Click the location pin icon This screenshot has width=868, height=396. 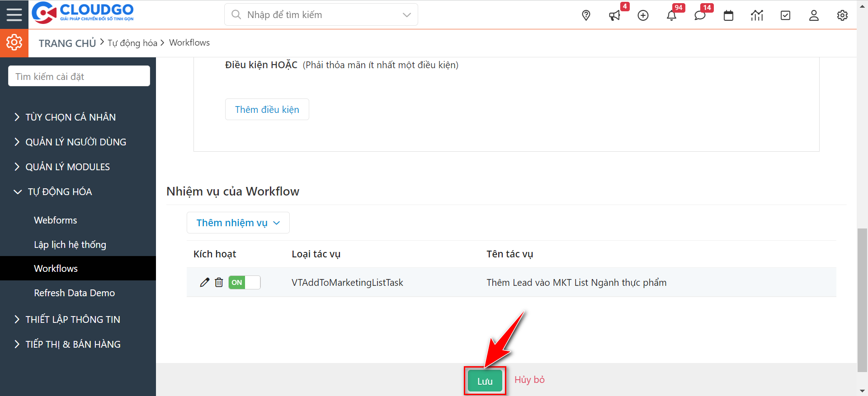[586, 15]
